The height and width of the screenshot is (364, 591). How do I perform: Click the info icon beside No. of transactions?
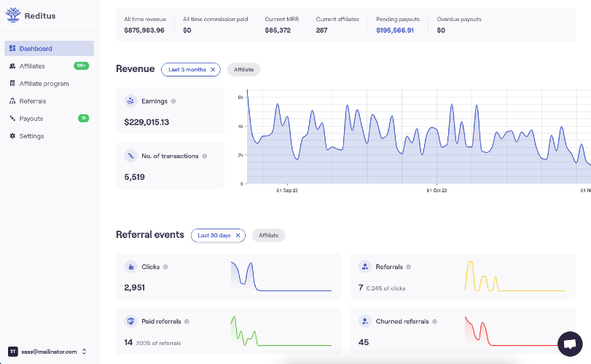point(205,157)
